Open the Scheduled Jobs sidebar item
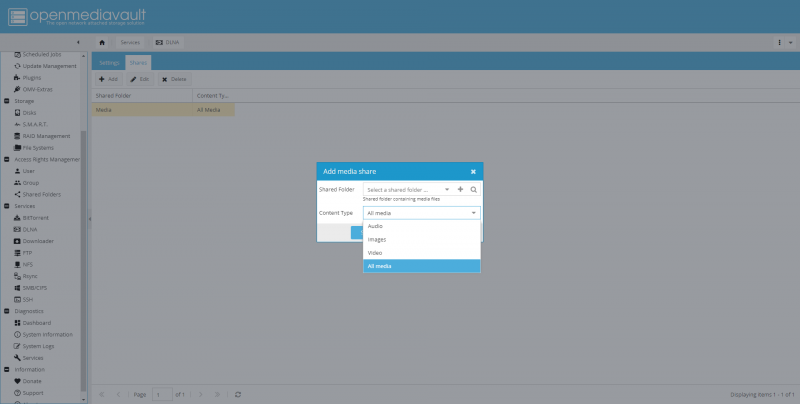The image size is (800, 404). click(x=38, y=54)
